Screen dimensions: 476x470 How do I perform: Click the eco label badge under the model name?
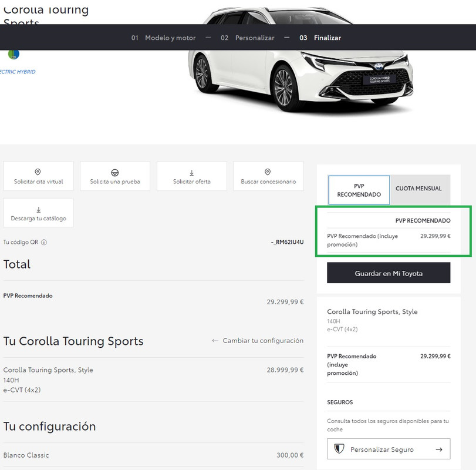tap(13, 54)
